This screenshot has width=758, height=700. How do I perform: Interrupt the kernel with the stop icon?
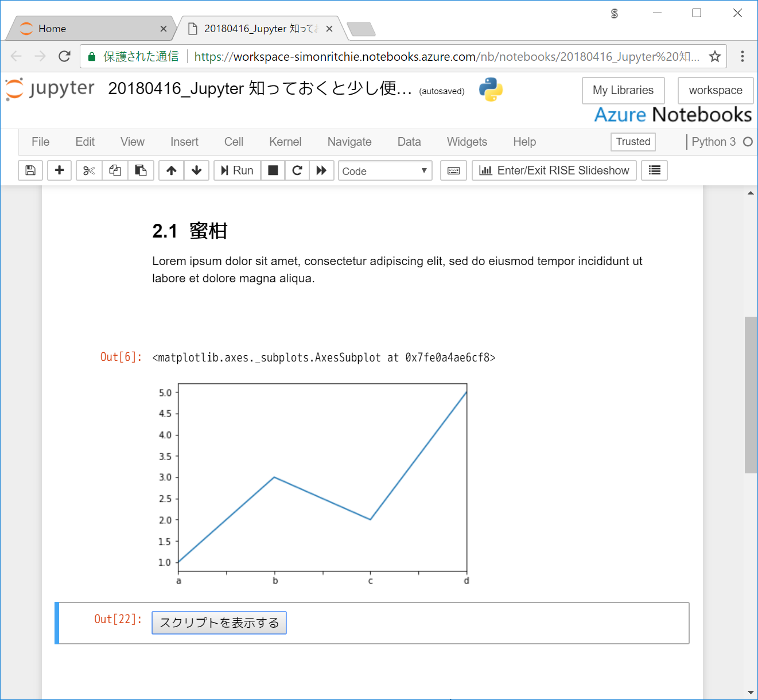pos(273,170)
